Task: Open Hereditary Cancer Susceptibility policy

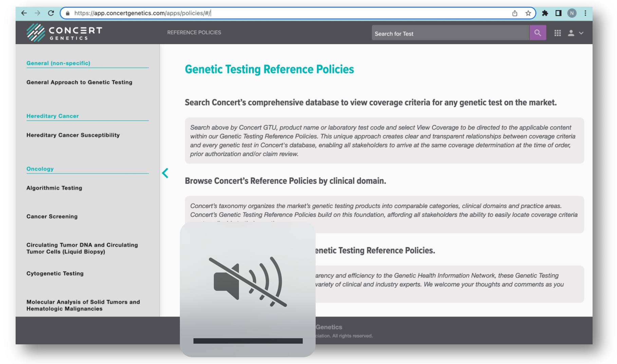Action: (x=73, y=135)
